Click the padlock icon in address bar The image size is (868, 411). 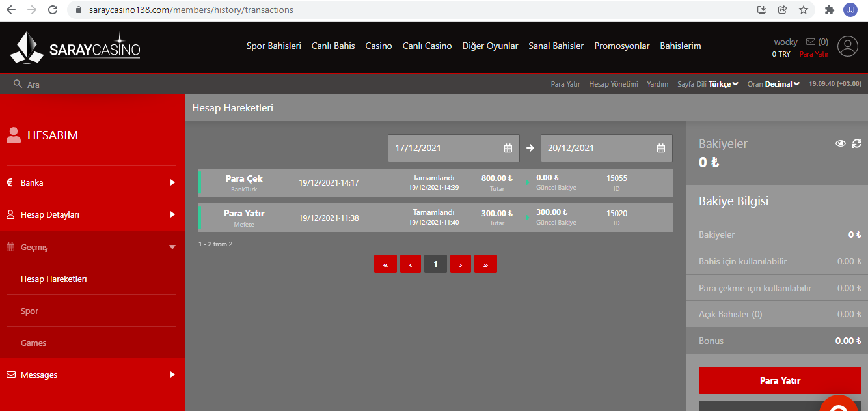(x=77, y=10)
